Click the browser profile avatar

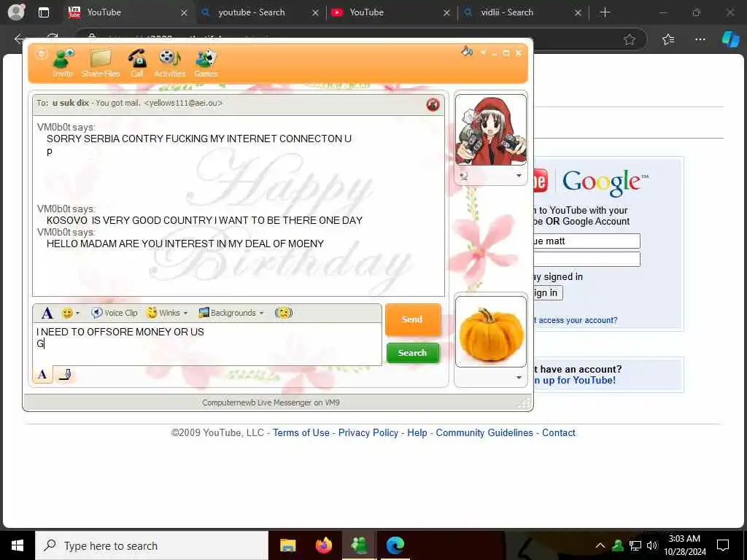[x=16, y=12]
